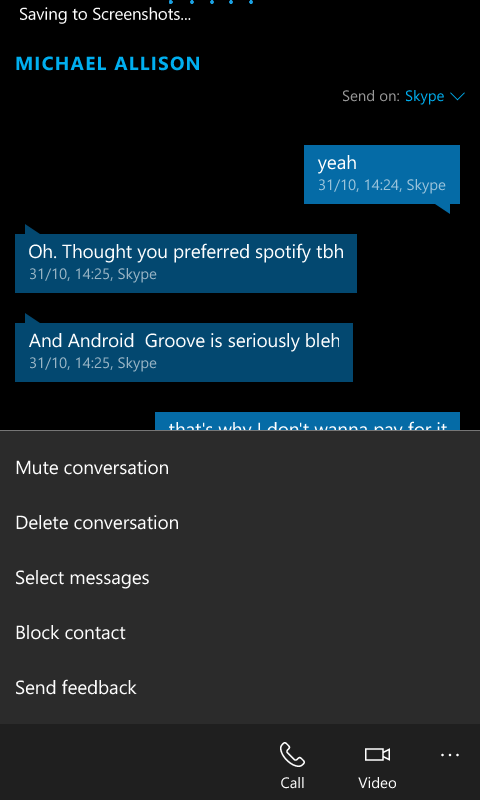Start a Video call via camera icon
The image size is (480, 800).
(377, 754)
